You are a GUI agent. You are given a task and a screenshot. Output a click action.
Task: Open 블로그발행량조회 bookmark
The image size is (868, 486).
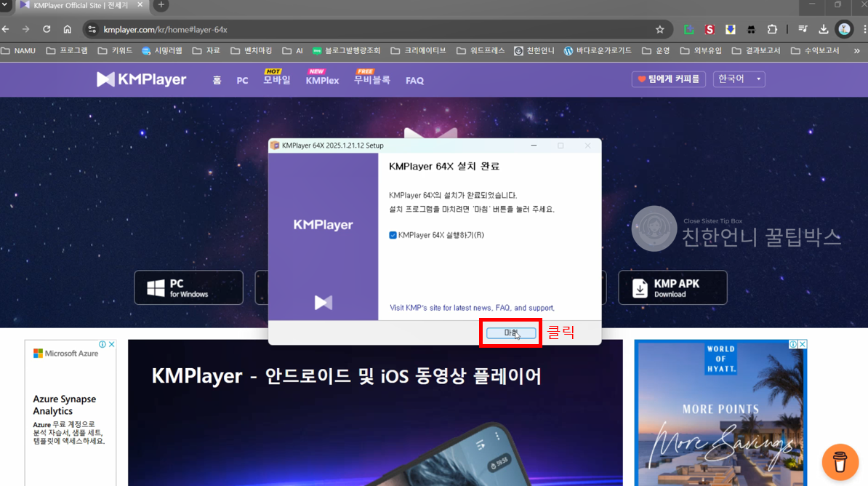point(347,50)
